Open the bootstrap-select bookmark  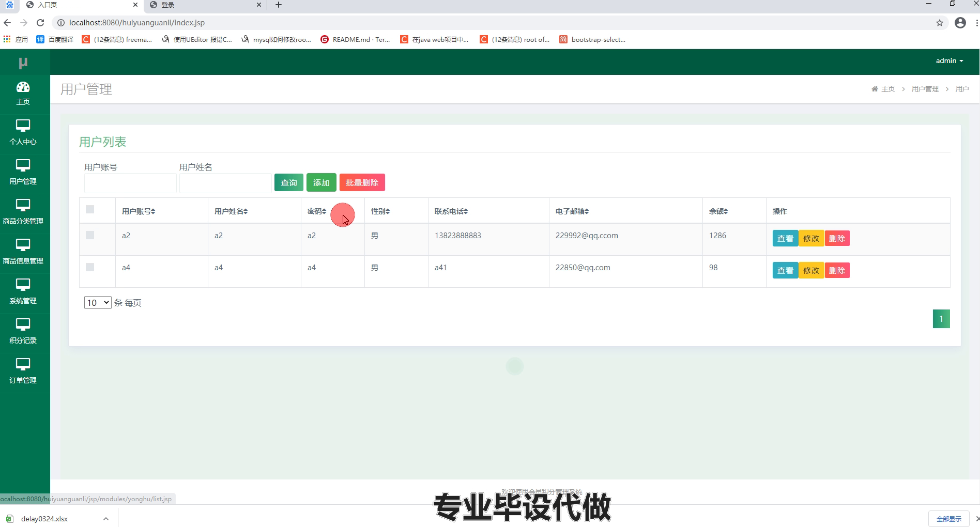click(592, 39)
